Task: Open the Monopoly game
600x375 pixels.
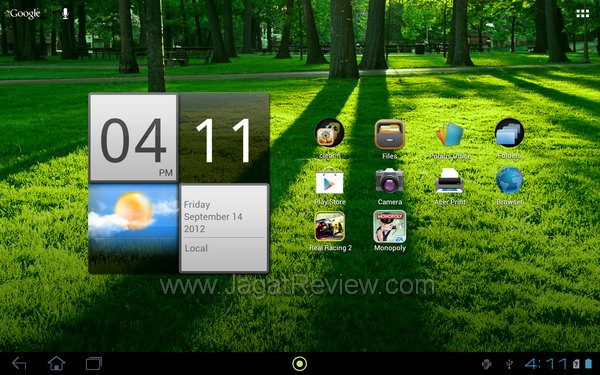Action: coord(390,227)
